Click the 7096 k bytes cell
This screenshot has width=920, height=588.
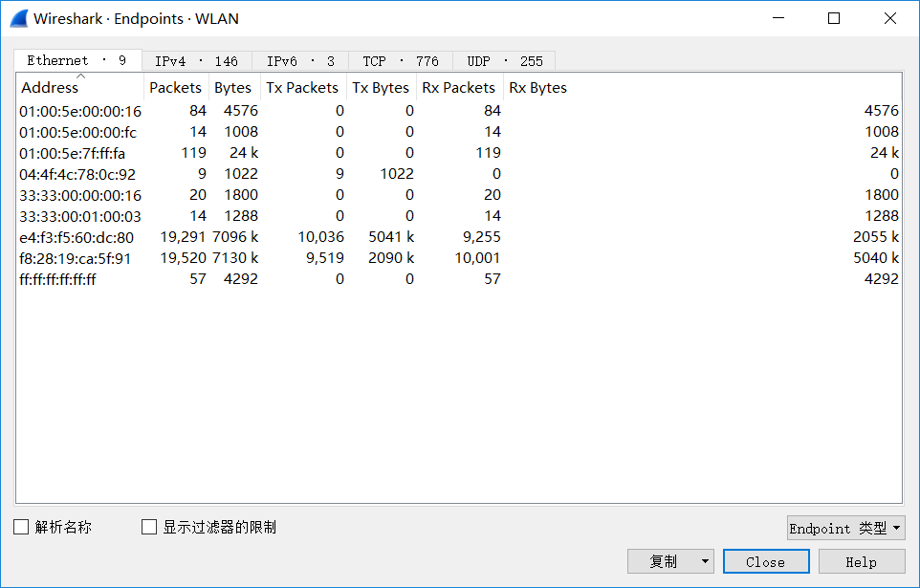click(235, 237)
